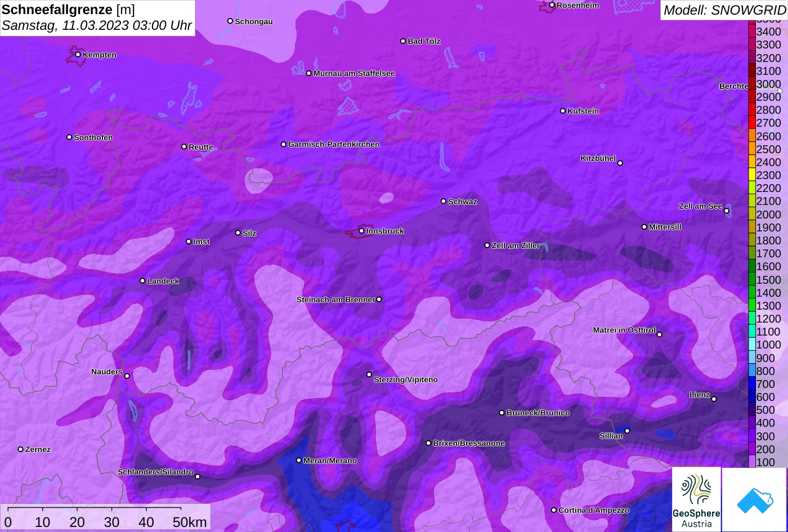
Task: Select the 1000 m cyan legend swatch
Action: click(751, 345)
